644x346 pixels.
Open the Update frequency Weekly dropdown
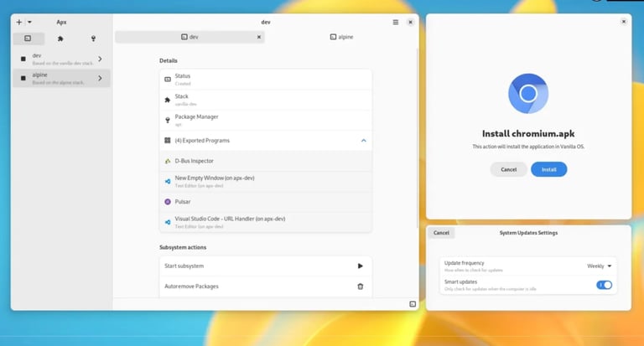(x=600, y=266)
